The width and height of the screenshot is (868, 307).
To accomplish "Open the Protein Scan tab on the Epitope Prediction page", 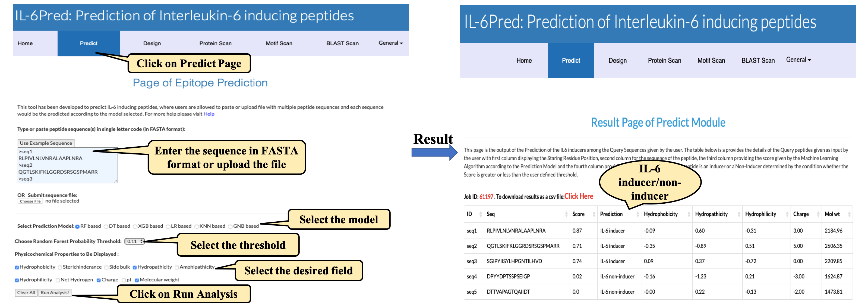I will [215, 43].
